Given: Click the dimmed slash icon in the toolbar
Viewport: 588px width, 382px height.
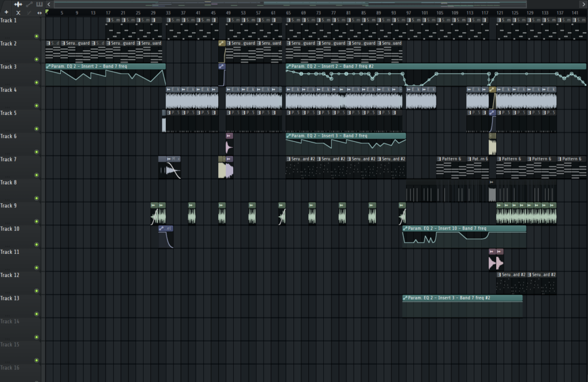Looking at the screenshot, I should 29,12.
